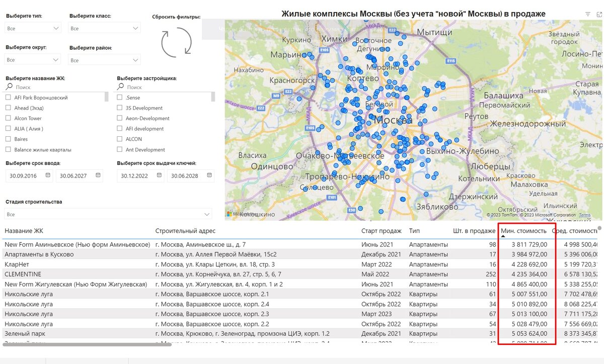Check the AFI Park Воронцовский box
Image resolution: width=604 pixels, height=364 pixels.
(8, 98)
